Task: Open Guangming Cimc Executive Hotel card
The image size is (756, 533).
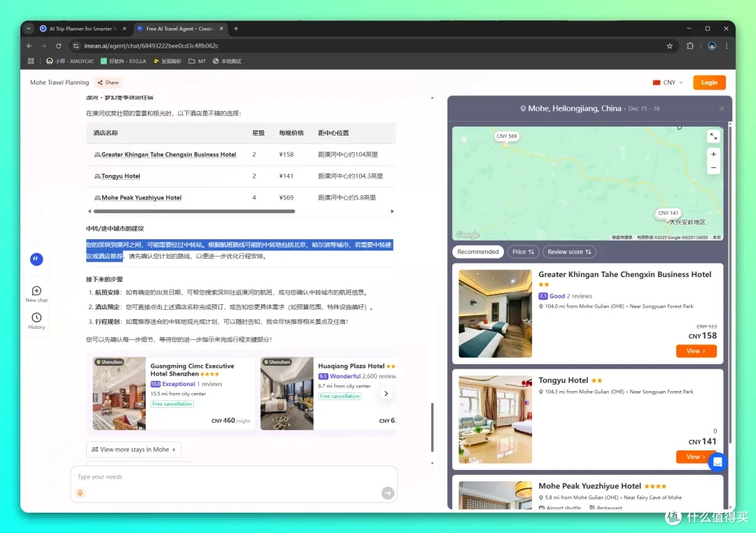Action: [173, 393]
